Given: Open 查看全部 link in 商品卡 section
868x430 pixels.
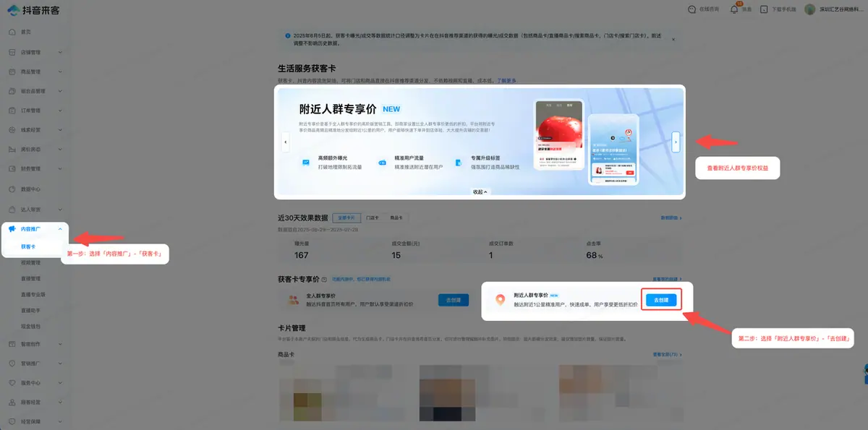Looking at the screenshot, I should point(667,355).
